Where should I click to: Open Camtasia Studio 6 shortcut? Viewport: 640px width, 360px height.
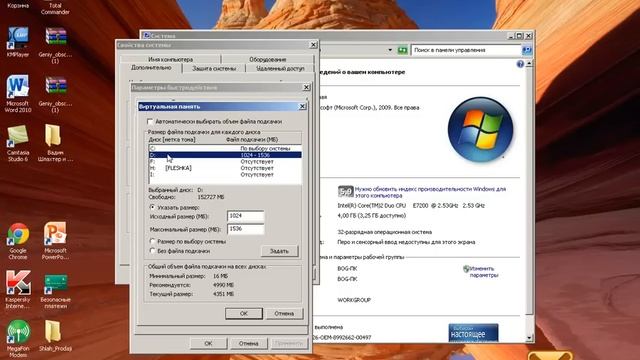click(x=18, y=143)
